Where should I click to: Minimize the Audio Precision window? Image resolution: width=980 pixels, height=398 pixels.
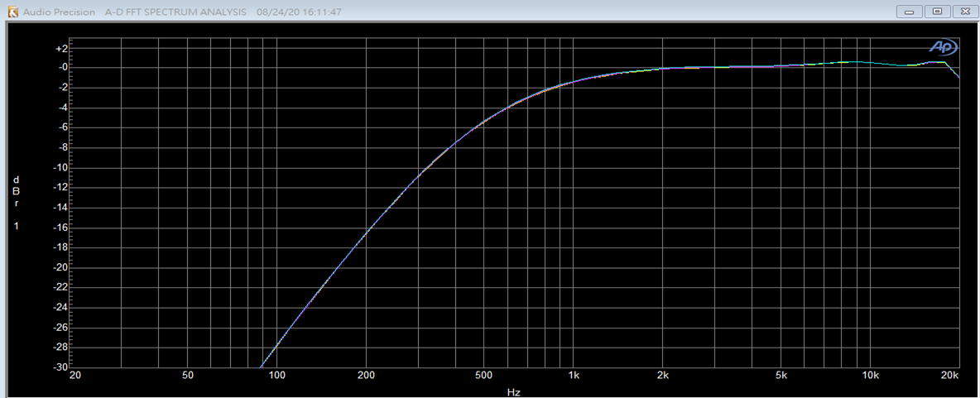click(910, 12)
